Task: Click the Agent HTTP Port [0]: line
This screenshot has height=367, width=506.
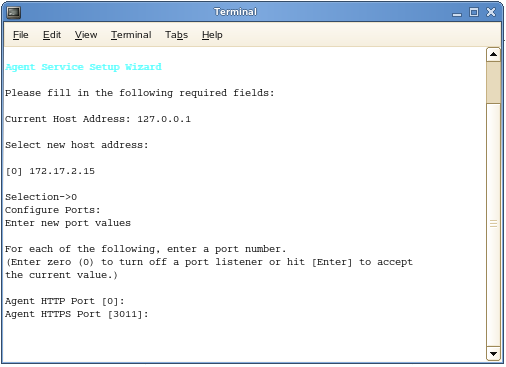Action: pos(65,301)
